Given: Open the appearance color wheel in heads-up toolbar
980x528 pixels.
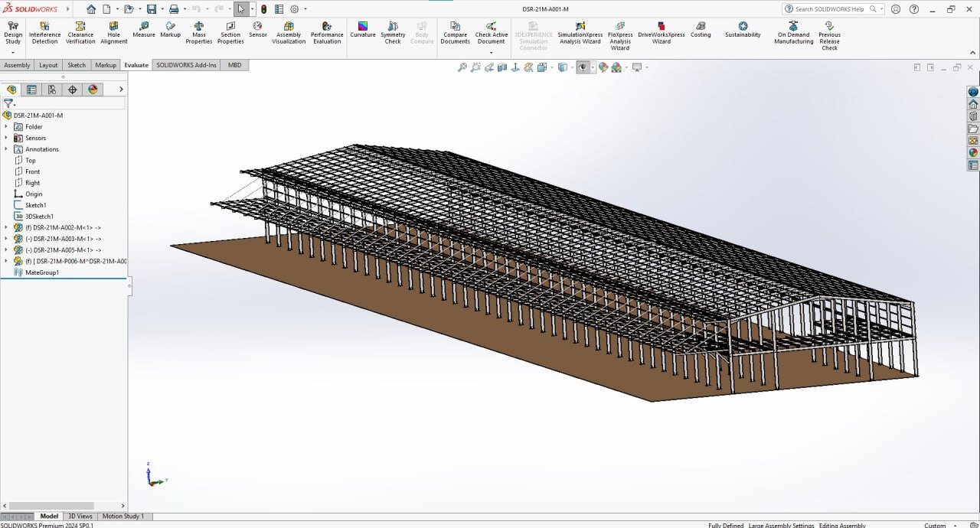Looking at the screenshot, I should (603, 67).
